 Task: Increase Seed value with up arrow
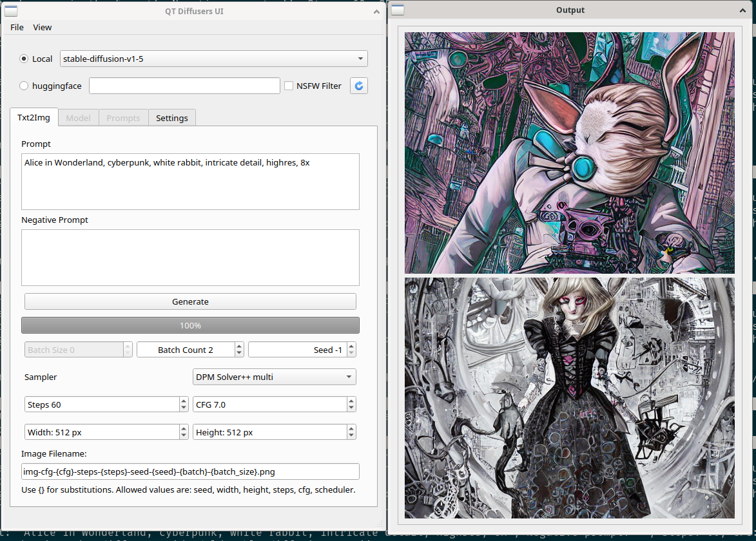tap(351, 346)
